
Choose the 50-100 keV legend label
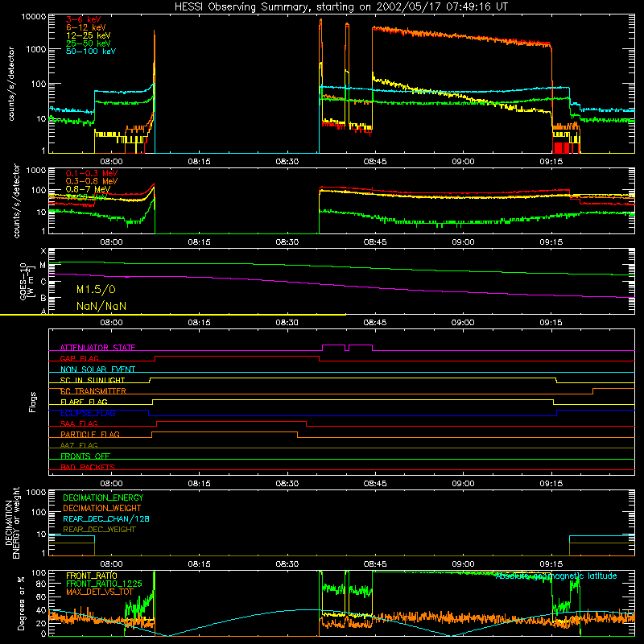(91, 52)
